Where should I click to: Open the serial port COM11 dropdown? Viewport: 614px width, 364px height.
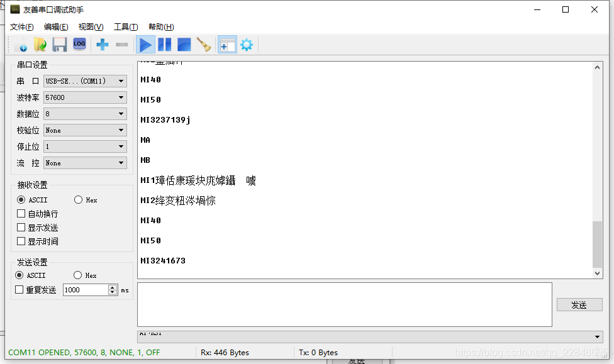click(85, 81)
